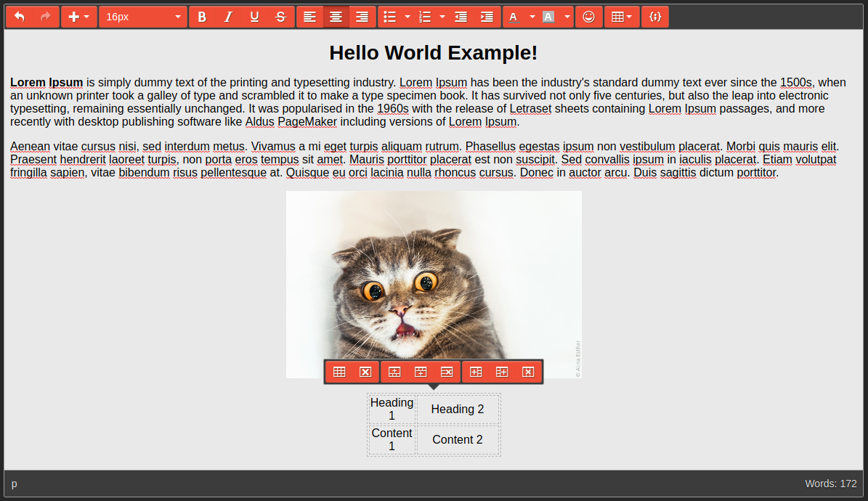Select center alignment
868x501 pixels.
coord(336,17)
